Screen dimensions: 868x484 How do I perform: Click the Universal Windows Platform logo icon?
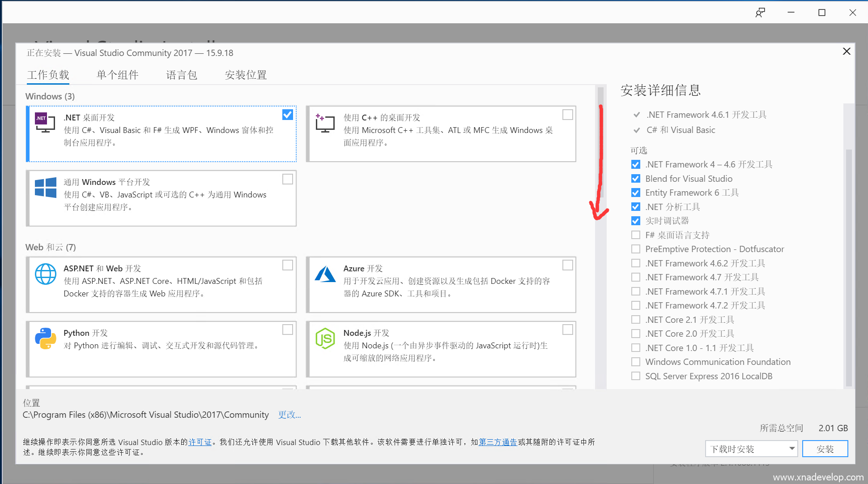point(46,188)
